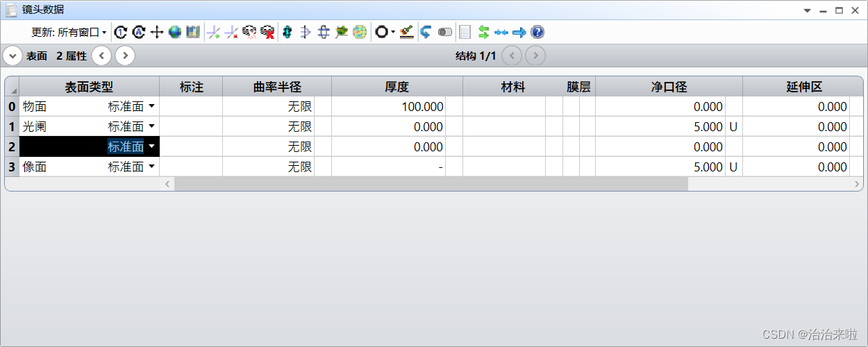This screenshot has height=347, width=868.
Task: Click the update all windows refresh icon
Action: click(x=139, y=32)
